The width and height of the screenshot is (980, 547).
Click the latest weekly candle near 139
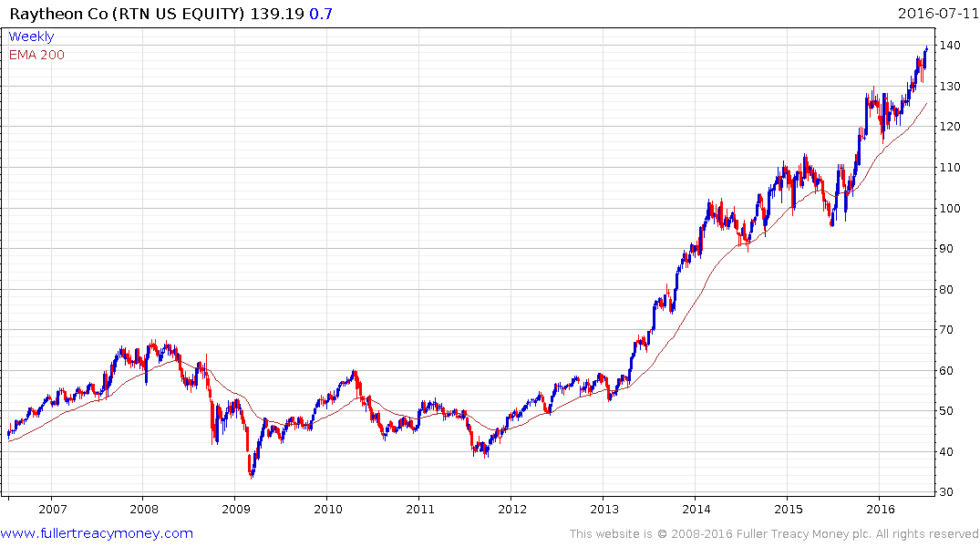point(926,48)
